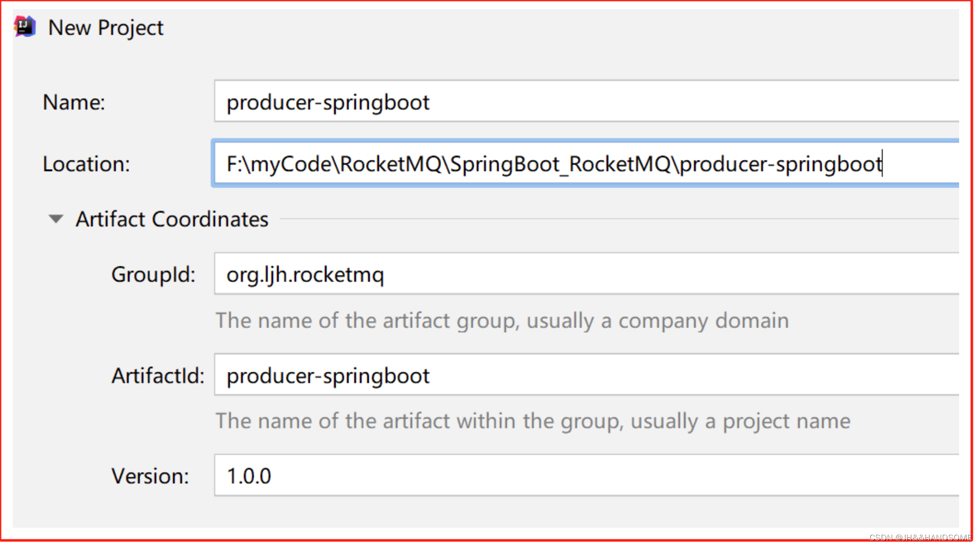The image size is (980, 546).
Task: Click the GroupId input field
Action: (586, 274)
